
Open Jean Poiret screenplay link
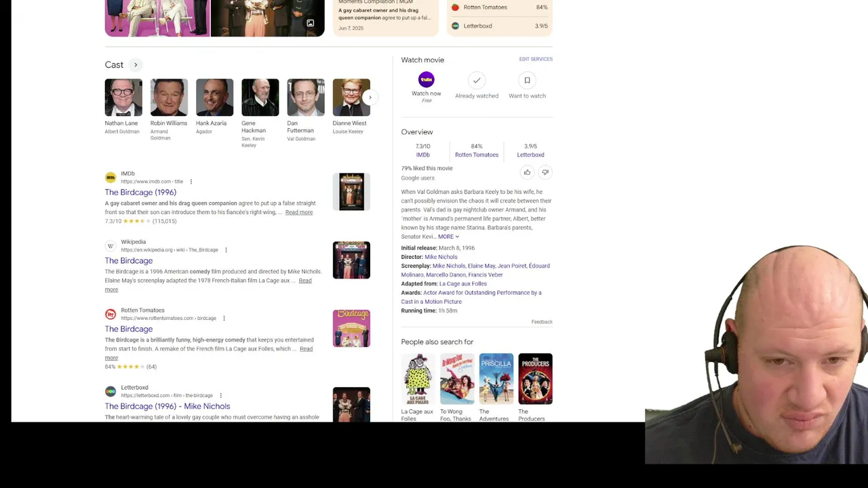click(x=512, y=266)
